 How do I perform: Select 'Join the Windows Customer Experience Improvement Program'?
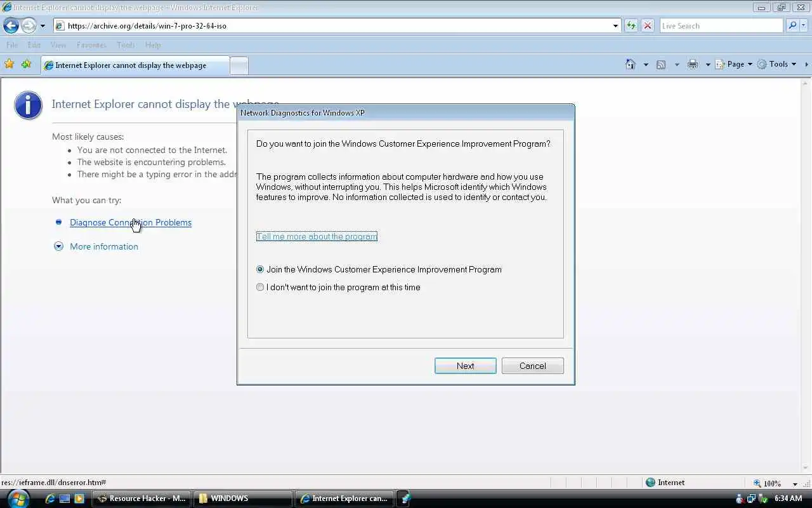coord(379,269)
